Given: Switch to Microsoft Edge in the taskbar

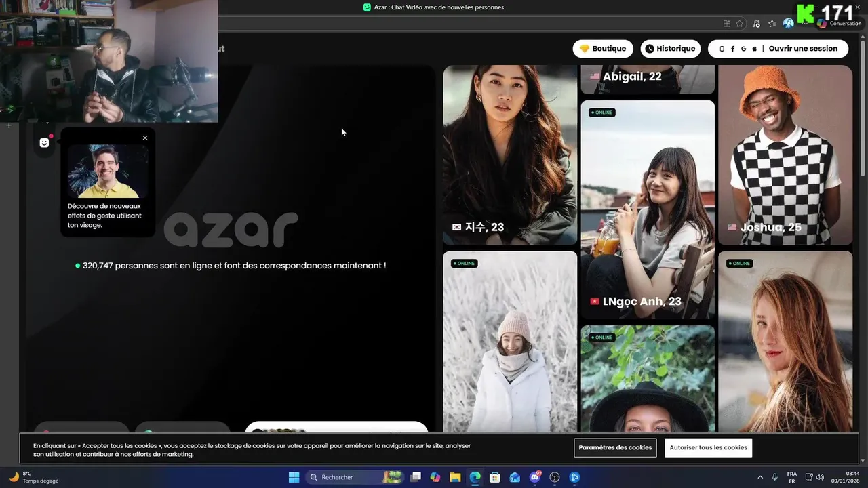Looking at the screenshot, I should tap(475, 477).
